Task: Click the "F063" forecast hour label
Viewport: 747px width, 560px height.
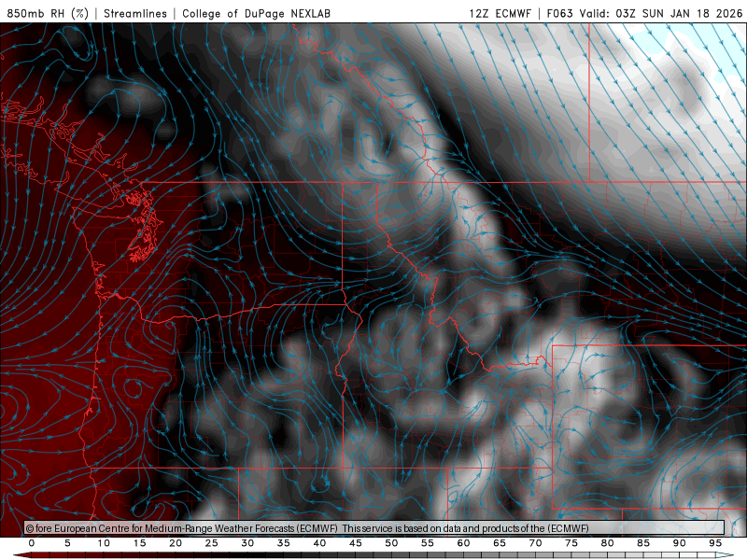Action: tap(559, 13)
